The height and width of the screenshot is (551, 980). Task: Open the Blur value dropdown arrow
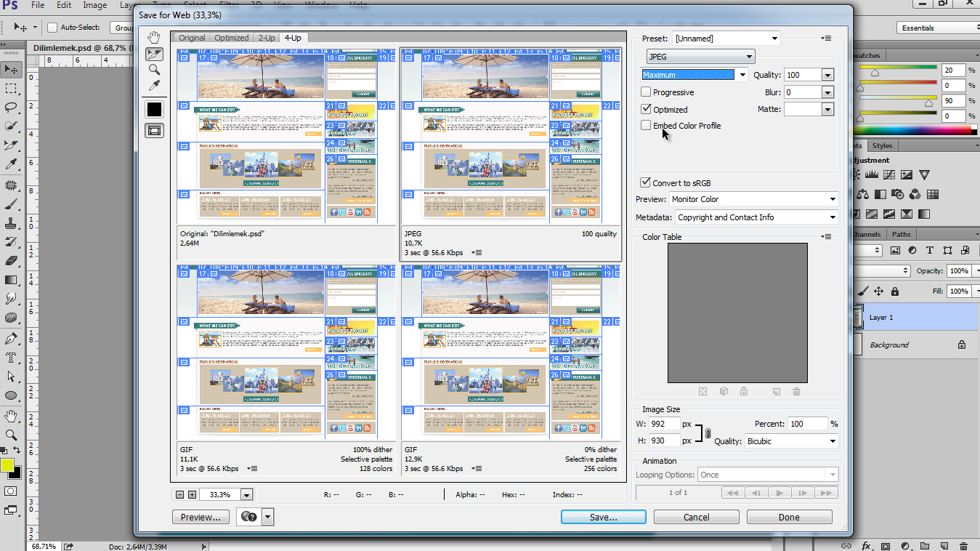pos(827,92)
